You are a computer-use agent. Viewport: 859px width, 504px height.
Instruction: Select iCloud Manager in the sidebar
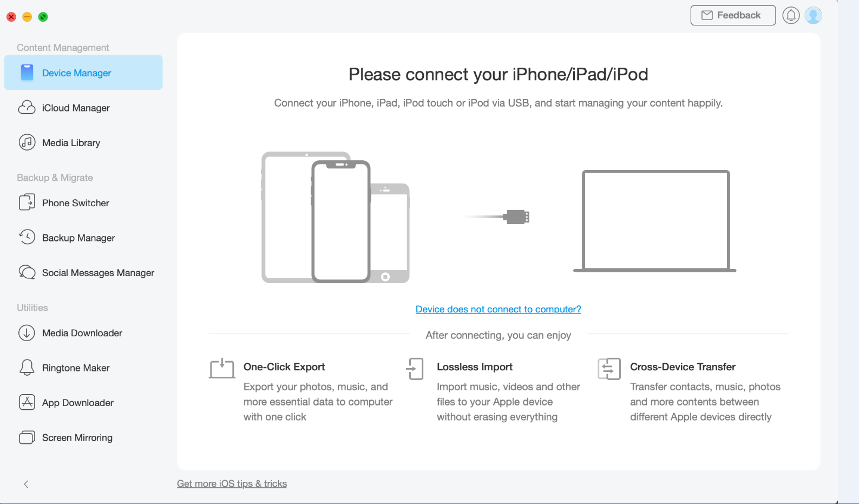pos(76,108)
